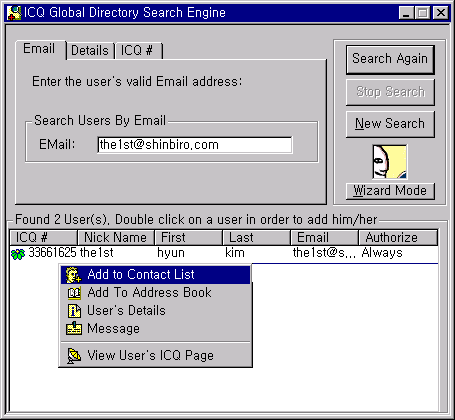This screenshot has height=420, width=455.
Task: Click the EMail address input field
Action: [195, 145]
